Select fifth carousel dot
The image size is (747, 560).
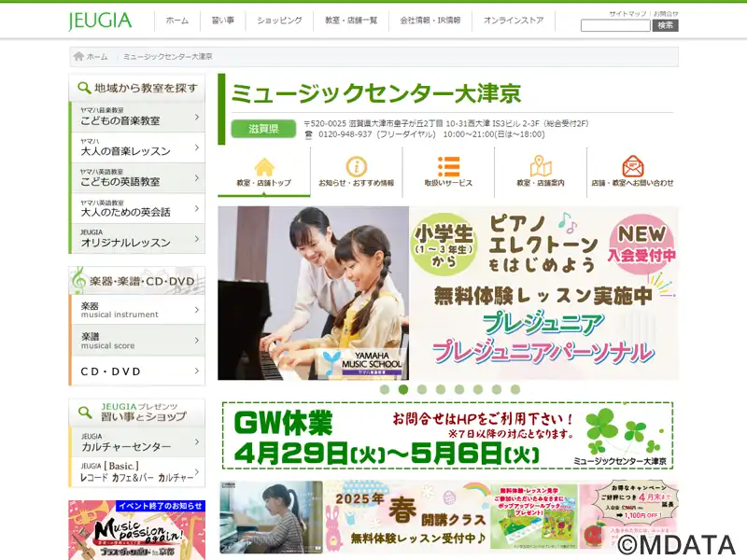point(459,389)
